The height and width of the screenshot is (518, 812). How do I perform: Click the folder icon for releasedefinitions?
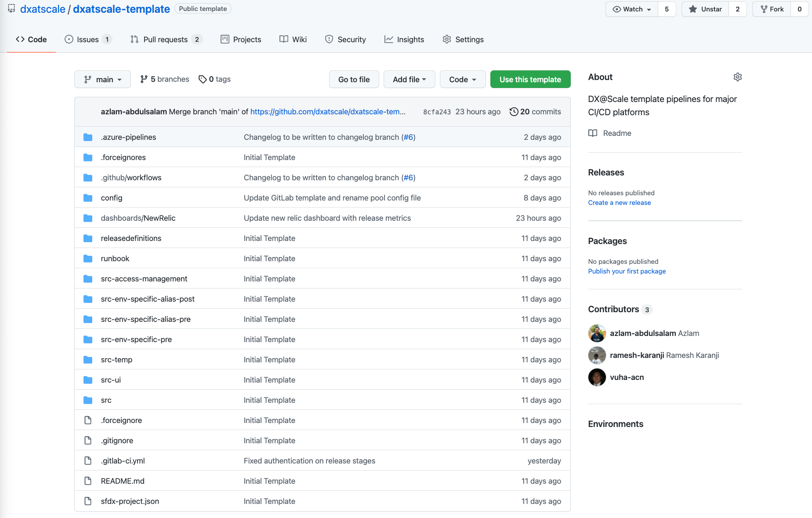(x=88, y=238)
